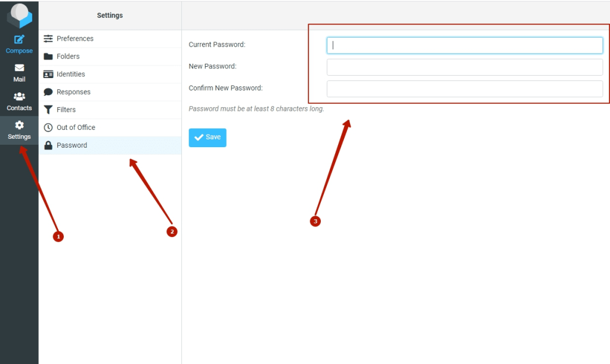Image resolution: width=610 pixels, height=364 pixels.
Task: Open the Compose message icon
Action: [x=19, y=40]
